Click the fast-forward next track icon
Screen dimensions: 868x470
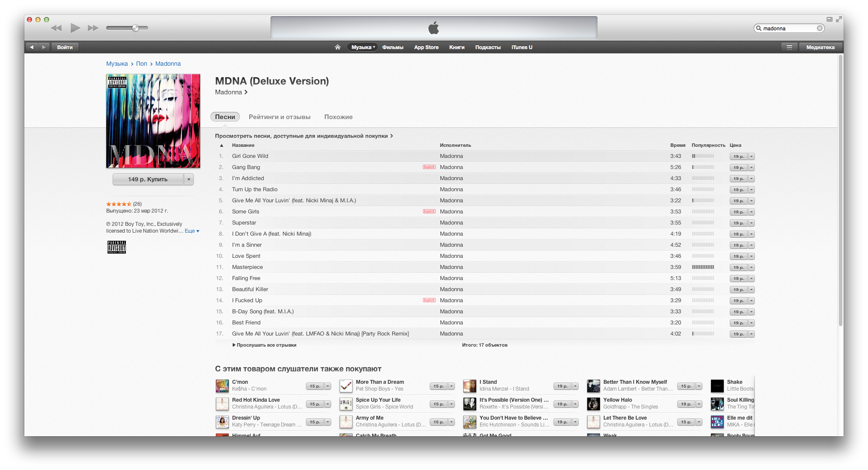(93, 28)
